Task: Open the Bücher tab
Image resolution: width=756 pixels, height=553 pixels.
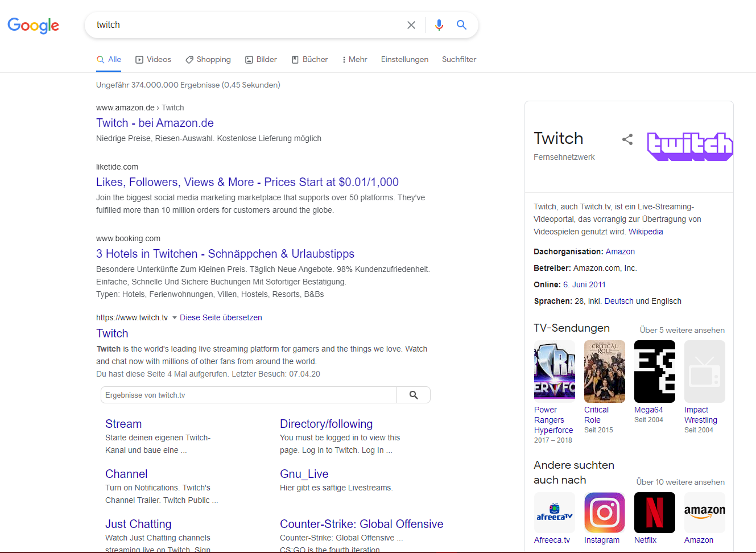Action: (309, 59)
